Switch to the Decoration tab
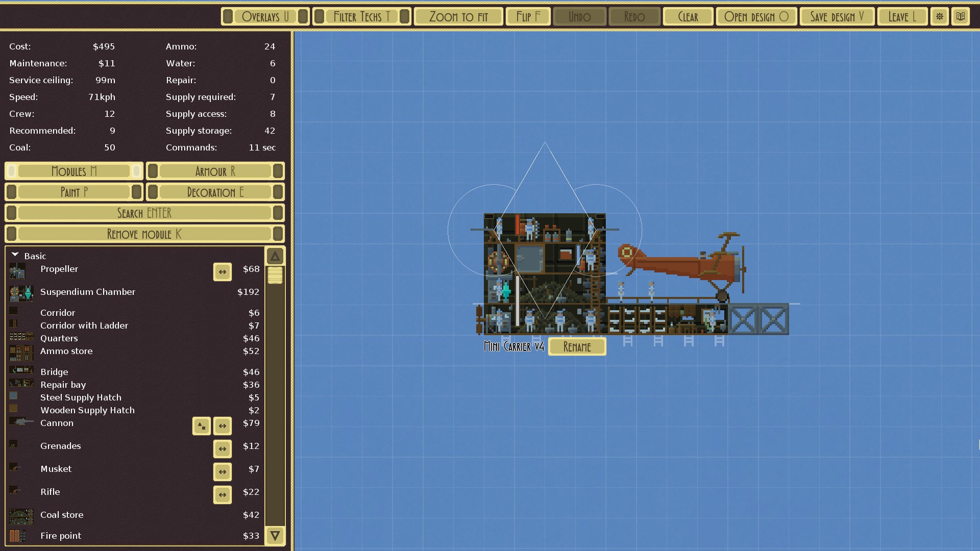The width and height of the screenshot is (980, 551). coord(215,192)
